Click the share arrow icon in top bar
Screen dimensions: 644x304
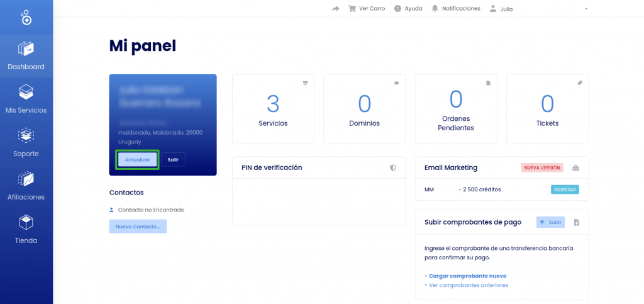point(336,9)
